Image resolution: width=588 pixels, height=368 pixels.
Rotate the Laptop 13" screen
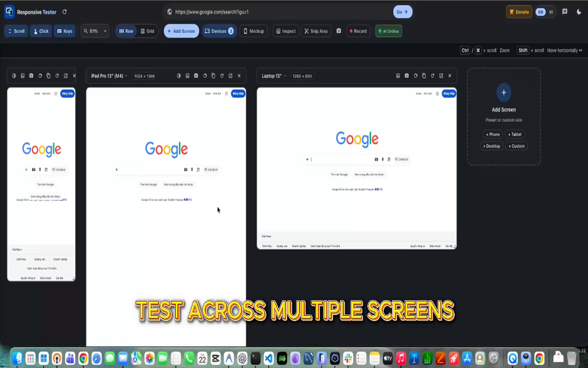pyautogui.click(x=415, y=76)
